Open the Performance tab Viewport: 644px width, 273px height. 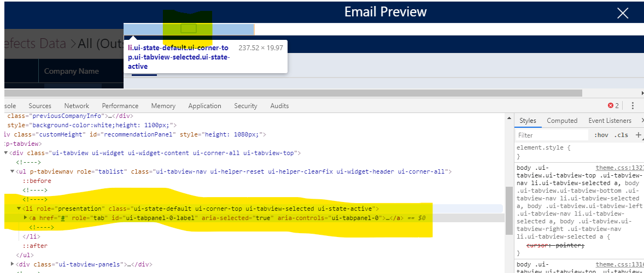[x=120, y=106]
